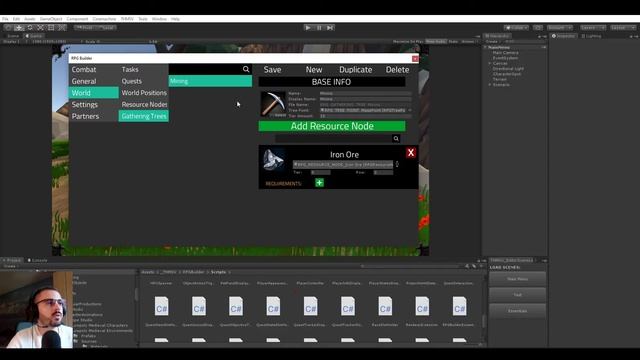The width and height of the screenshot is (640, 360).
Task: Click the cloud services icon
Action: (x=538, y=27)
